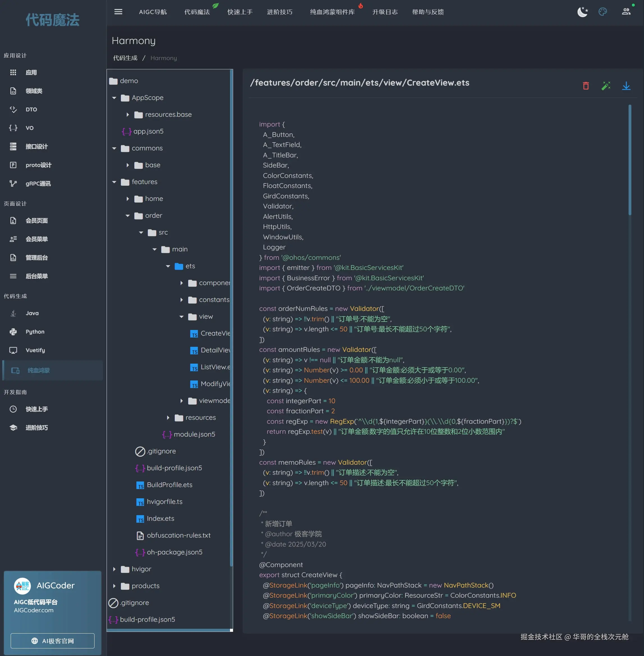Toggle dark mode with moon icon
Screen dimensions: 644x656
[x=582, y=12]
